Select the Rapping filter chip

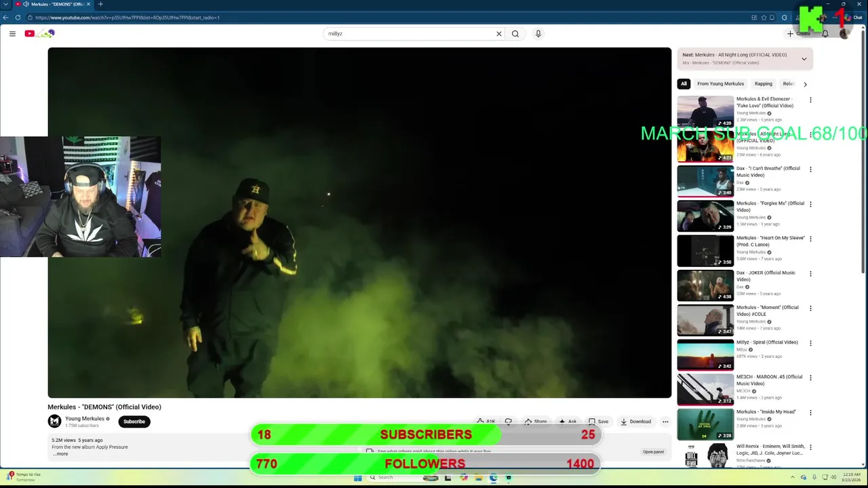[x=764, y=84]
